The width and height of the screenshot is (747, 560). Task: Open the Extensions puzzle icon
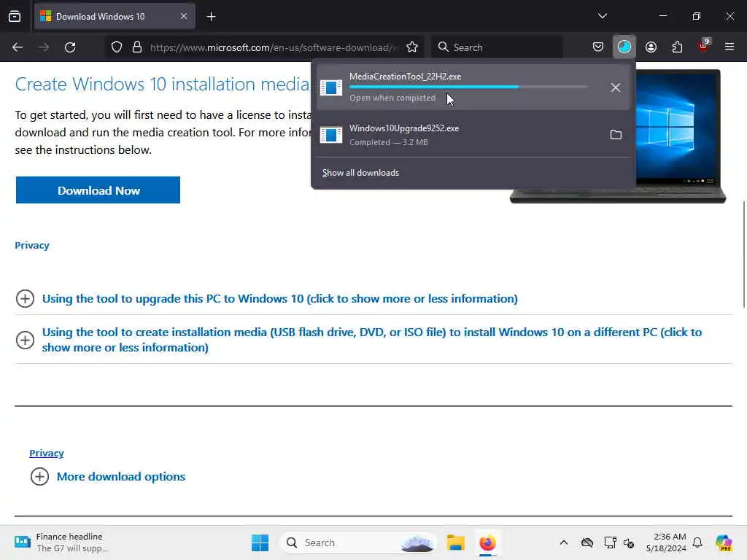coord(677,47)
